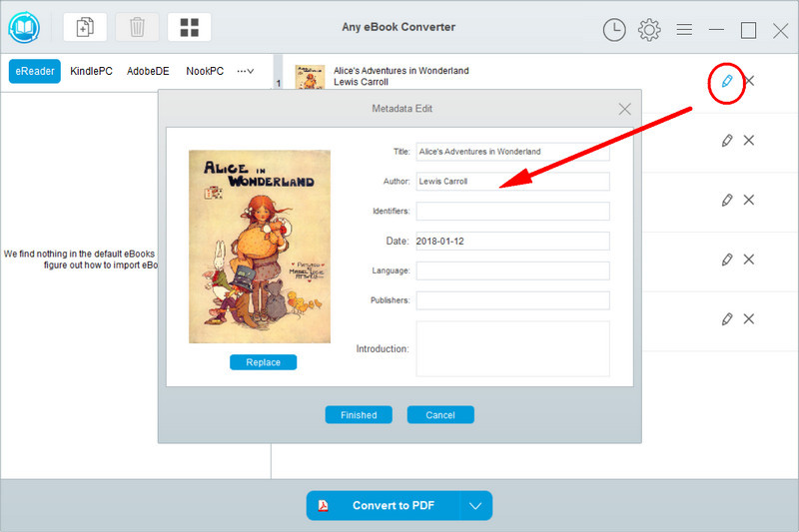Viewport: 799px width, 532px height.
Task: Click the Add eBook files icon
Action: click(84, 28)
